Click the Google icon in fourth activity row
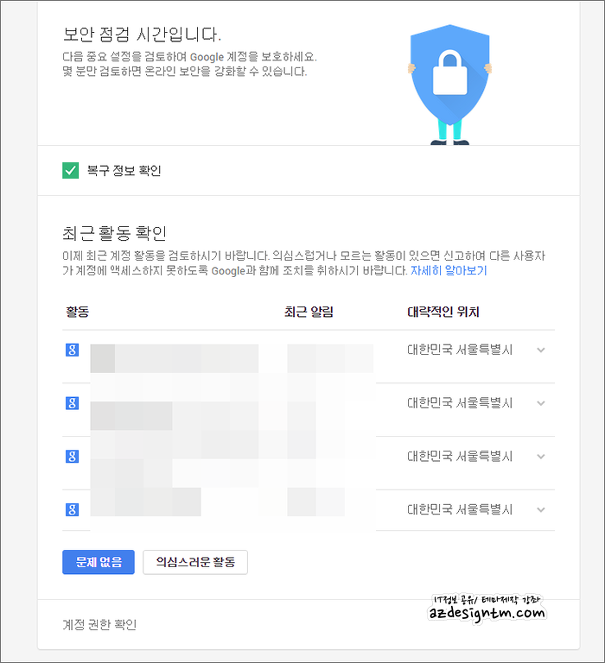This screenshot has height=663, width=605. (x=72, y=510)
